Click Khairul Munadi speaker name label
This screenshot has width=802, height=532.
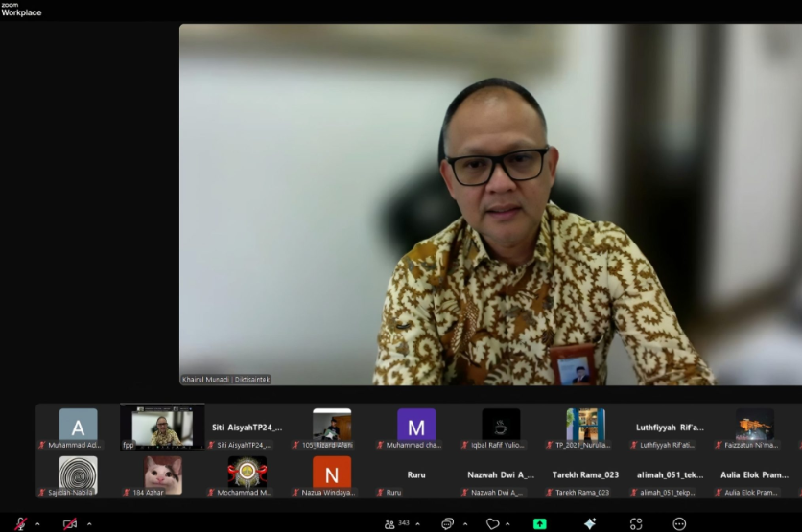226,379
